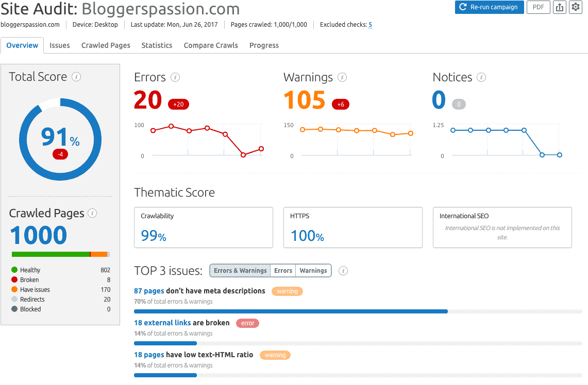The height and width of the screenshot is (385, 588).
Task: Click the HTTPS 100% score card
Action: [x=353, y=227]
